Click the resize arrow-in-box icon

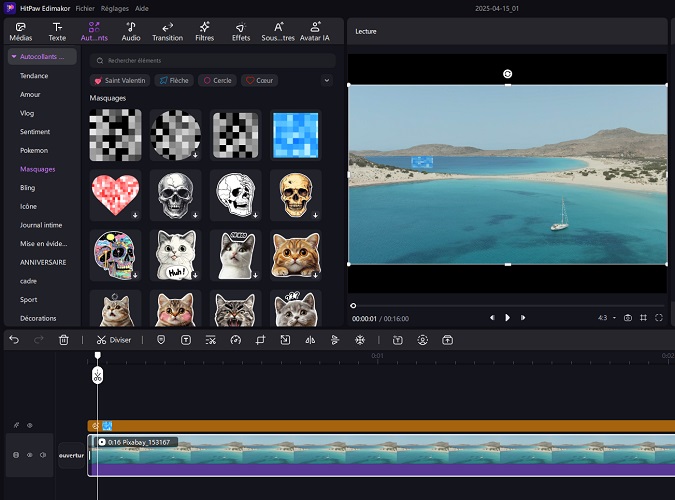point(285,340)
